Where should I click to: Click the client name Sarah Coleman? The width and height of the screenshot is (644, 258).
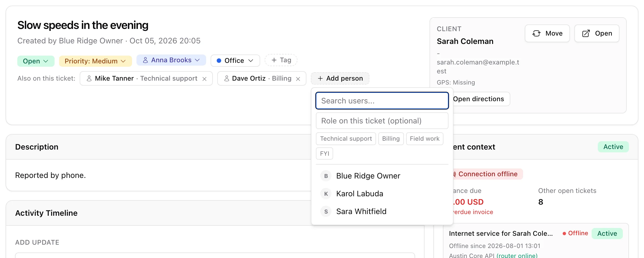(x=465, y=41)
